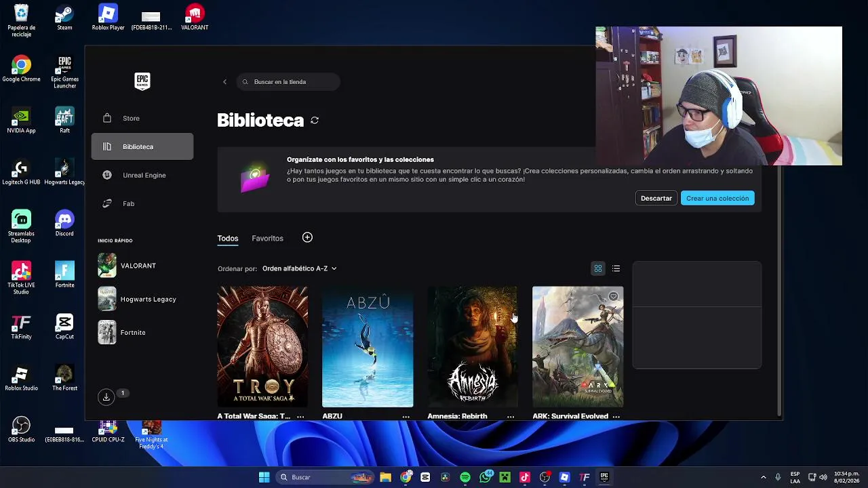Refresh the Biblioteca with the reload icon
This screenshot has width=868, height=488.
pos(315,120)
